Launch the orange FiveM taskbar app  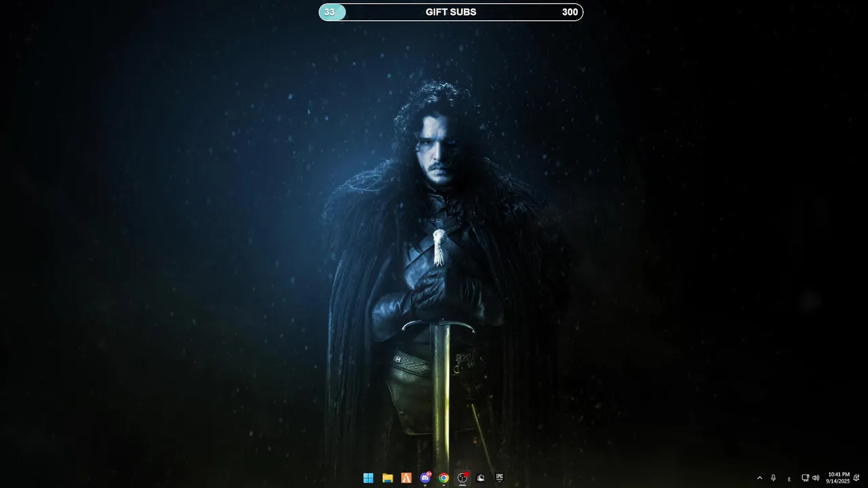point(406,478)
